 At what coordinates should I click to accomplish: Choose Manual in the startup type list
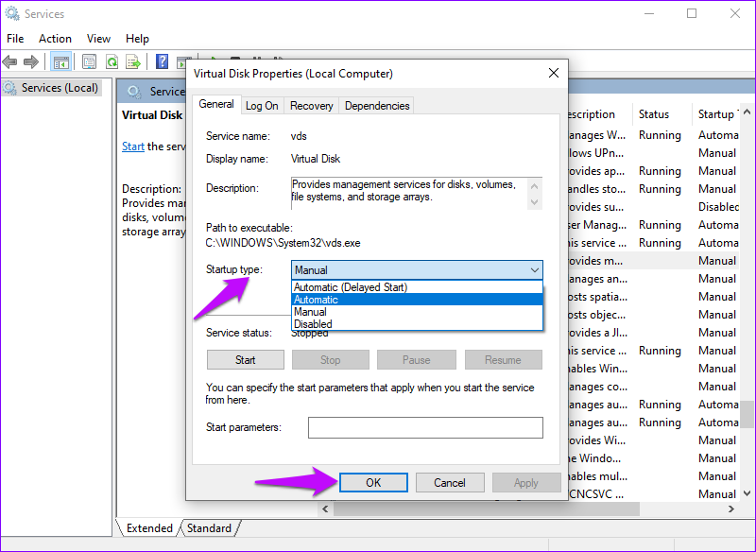click(417, 312)
